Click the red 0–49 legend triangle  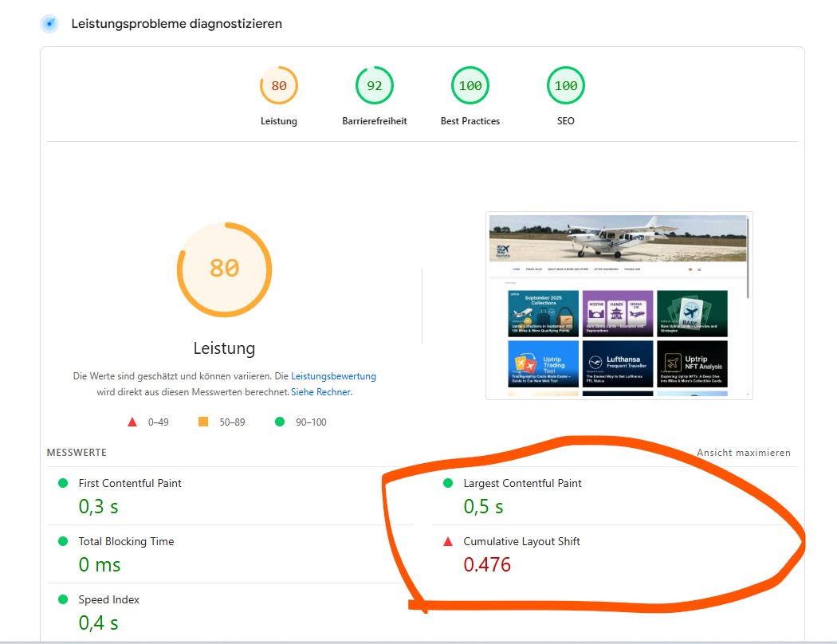[132, 422]
